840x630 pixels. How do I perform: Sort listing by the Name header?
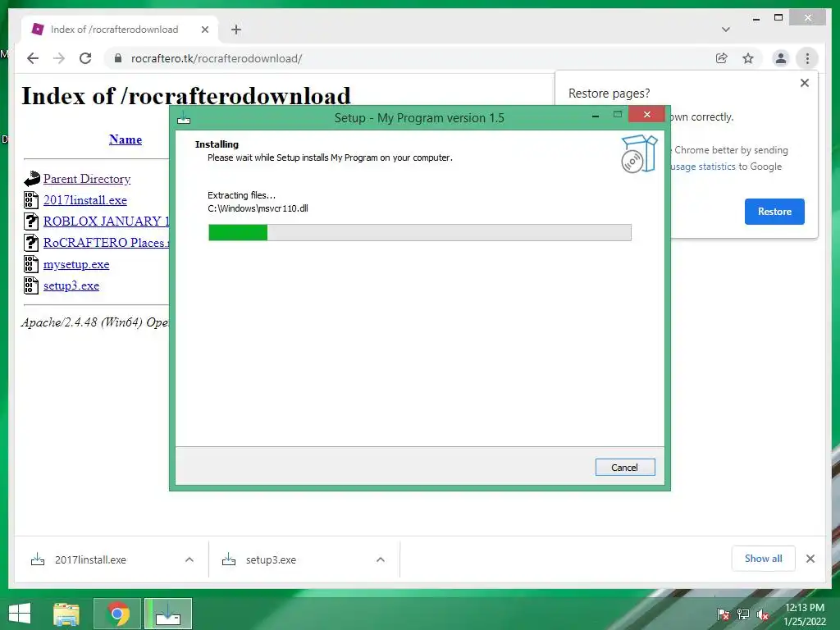(x=126, y=139)
